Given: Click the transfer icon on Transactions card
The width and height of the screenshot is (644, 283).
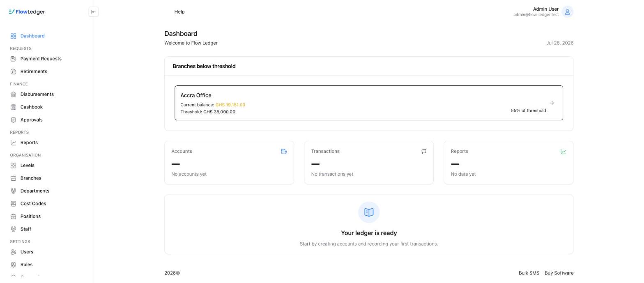Looking at the screenshot, I should (423, 152).
